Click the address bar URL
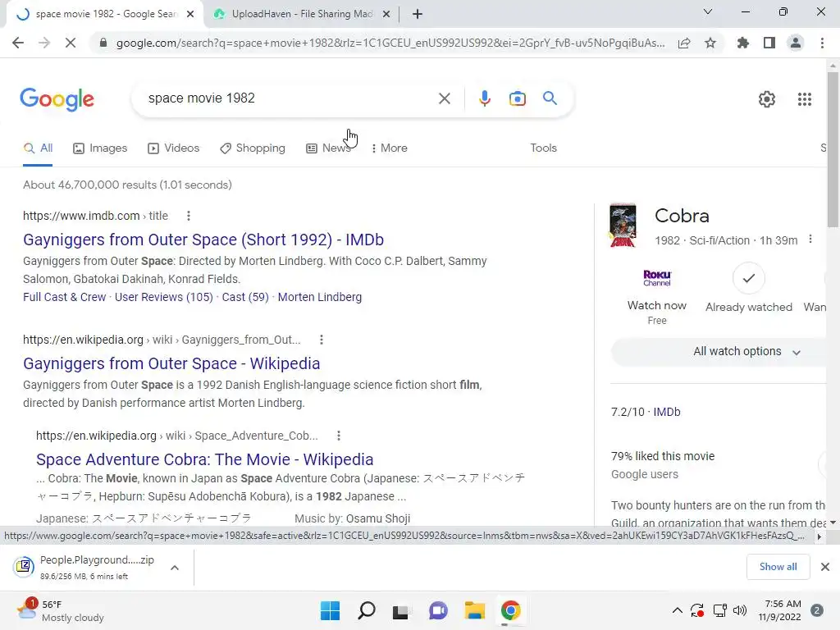840x630 pixels. coord(391,43)
